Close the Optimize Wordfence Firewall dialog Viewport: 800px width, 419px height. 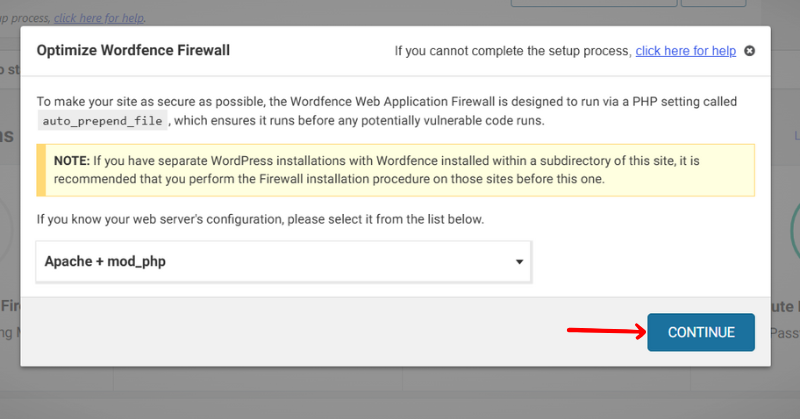point(749,51)
